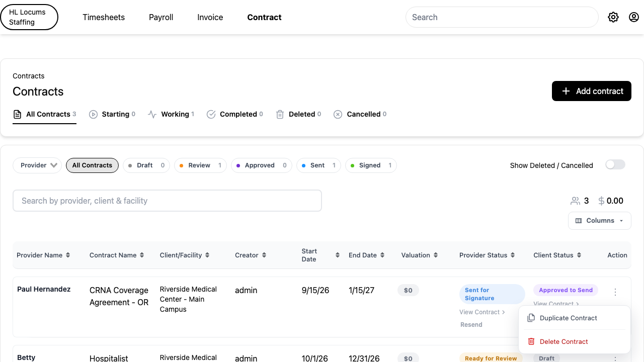The image size is (644, 362).
Task: Focus the provider, client & facility search box
Action: 167,201
